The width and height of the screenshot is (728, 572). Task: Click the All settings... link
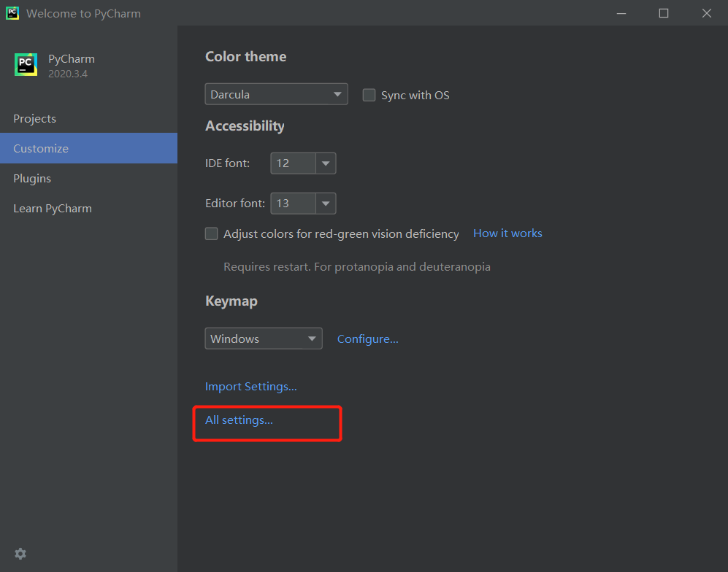[239, 420]
